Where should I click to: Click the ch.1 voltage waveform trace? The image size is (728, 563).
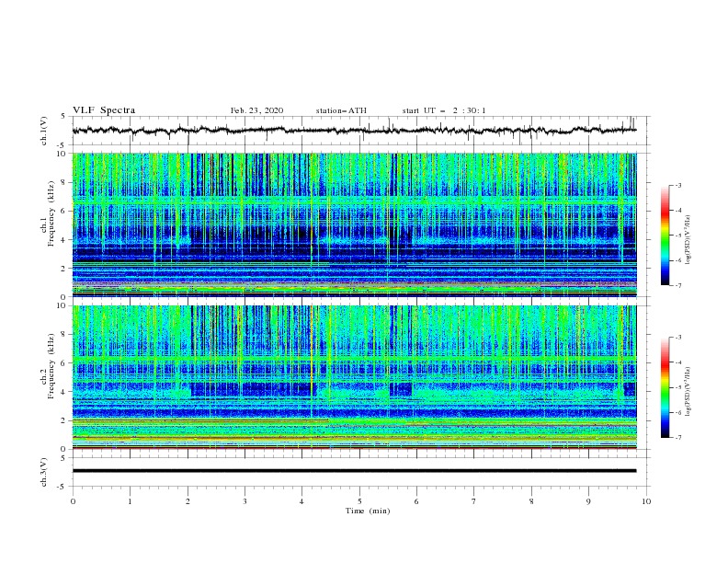354,131
